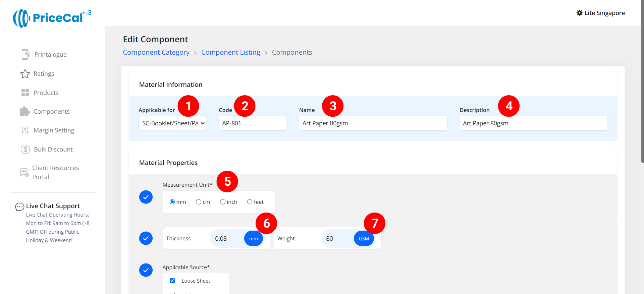Screen dimensions: 644x294
Task: Choose feet as measurement unit
Action: [x=250, y=202]
